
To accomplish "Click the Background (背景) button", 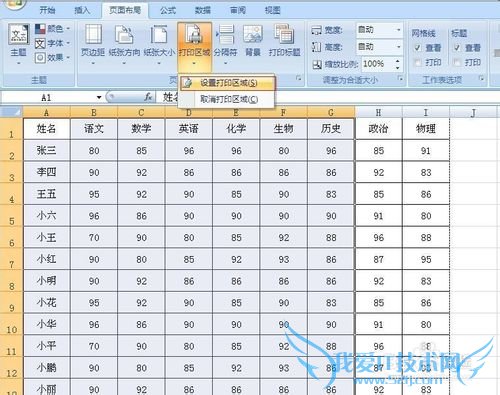I will (253, 42).
